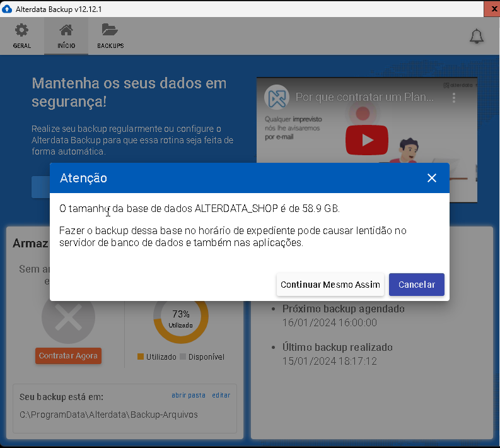Viewport: 500px width, 448px height.
Task: Click the Cancelar button in dialog
Action: point(416,285)
